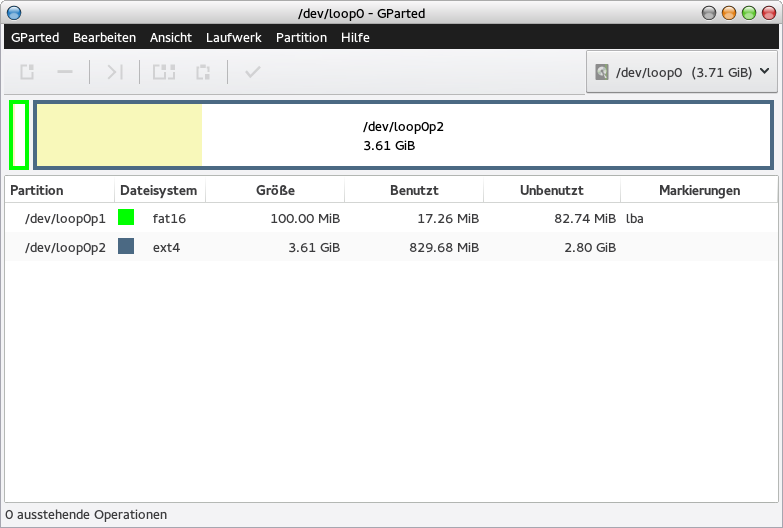
Task: Sort by the Größe column header
Action: click(275, 190)
